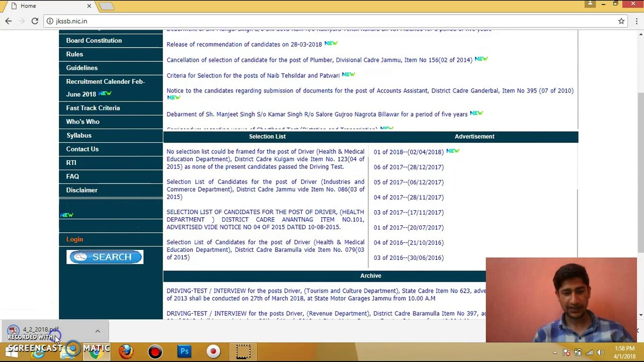This screenshot has height=362, width=644.
Task: Open the Syllabus sidebar link
Action: (x=79, y=135)
